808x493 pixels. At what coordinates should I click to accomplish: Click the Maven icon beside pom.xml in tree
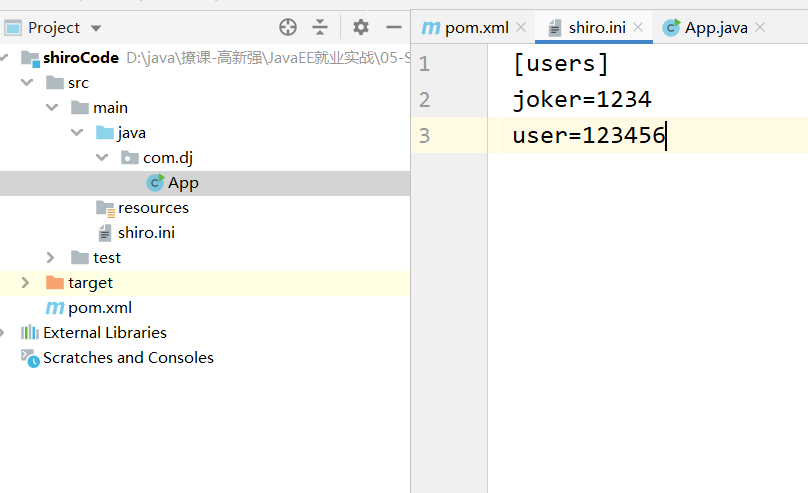55,308
